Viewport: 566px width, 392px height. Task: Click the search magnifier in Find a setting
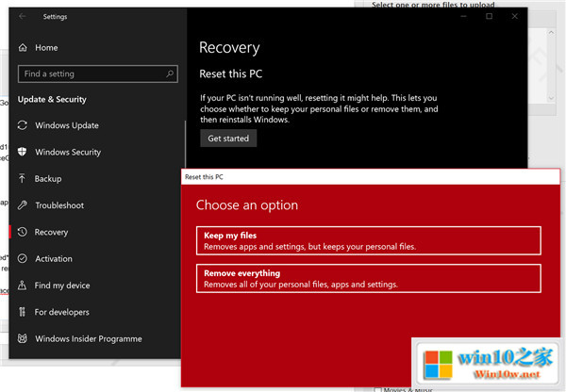click(170, 73)
